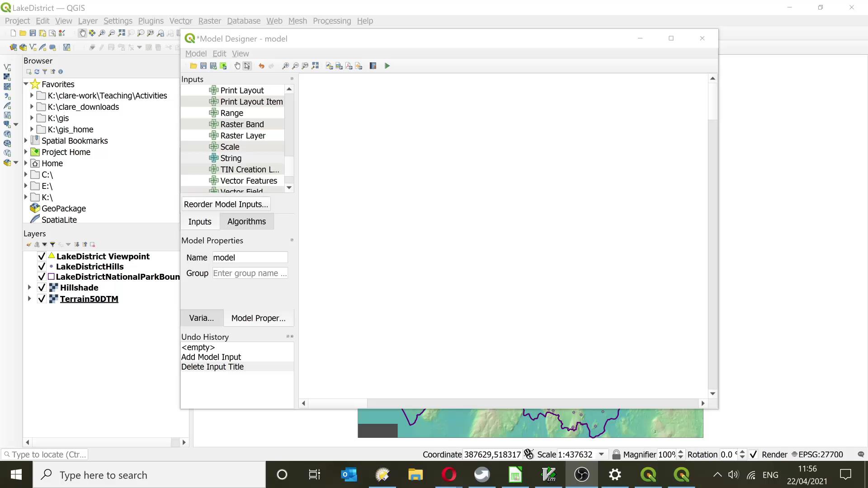The width and height of the screenshot is (868, 488).
Task: Expand the Terrain50DTM layer tree
Action: tap(29, 299)
